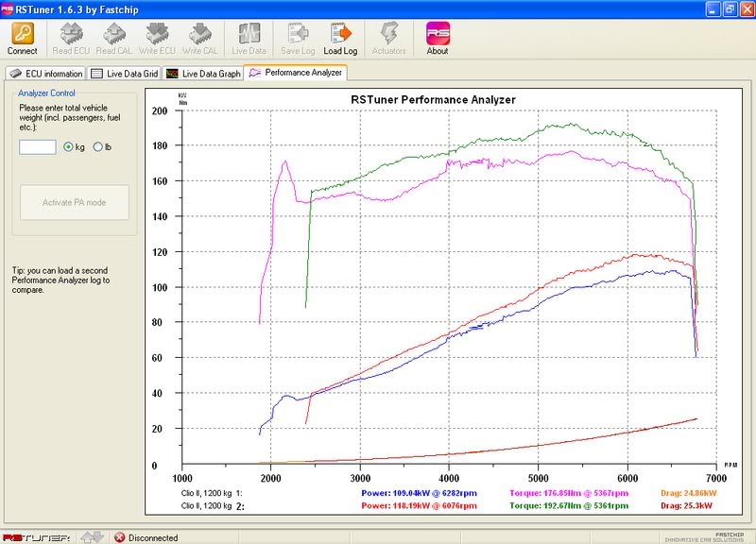Select the Performance Analyzer tab

[296, 72]
